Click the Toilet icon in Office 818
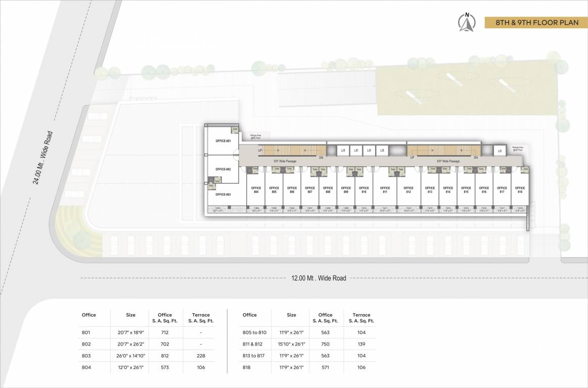This screenshot has height=388, width=588. coord(524,169)
